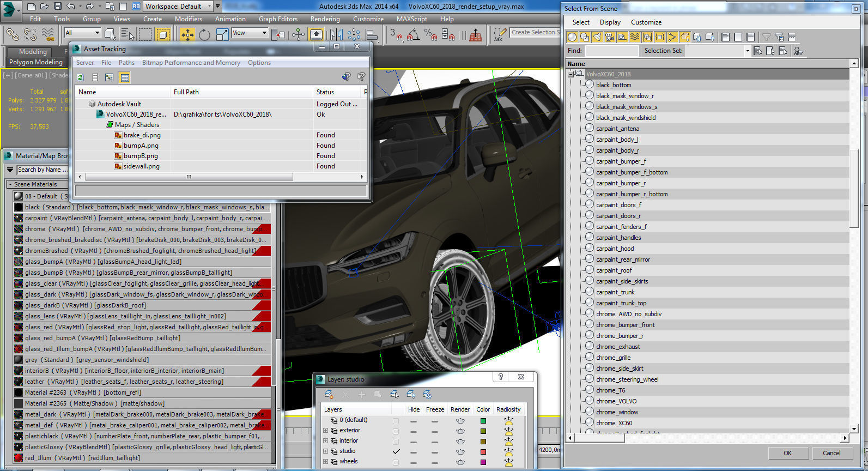Click the Bind to Space Warp icon
The image size is (868, 471).
(x=48, y=35)
